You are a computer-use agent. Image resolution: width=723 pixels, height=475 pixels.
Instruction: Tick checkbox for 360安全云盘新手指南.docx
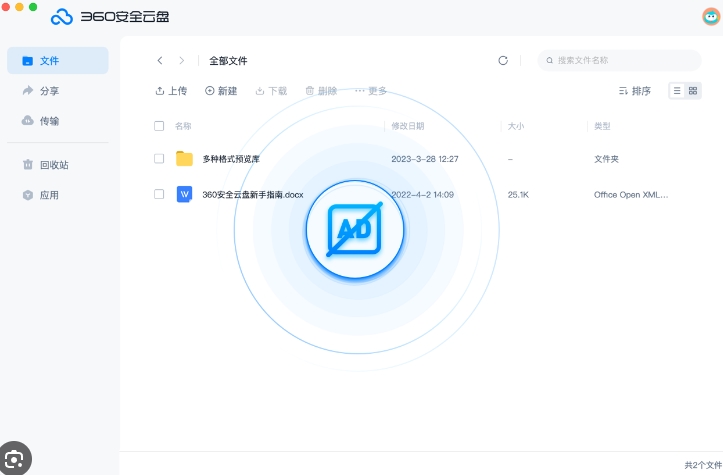[x=159, y=194]
